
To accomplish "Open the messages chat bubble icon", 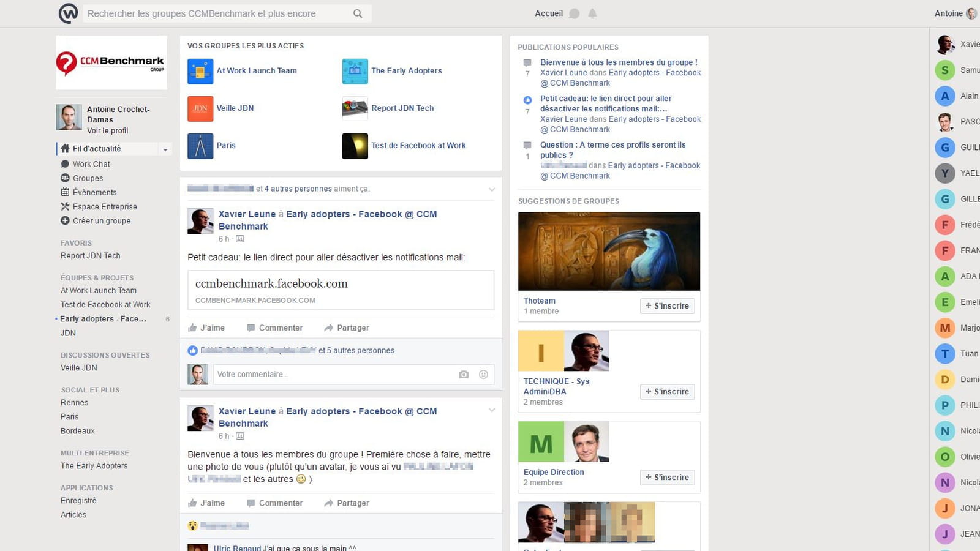I will coord(574,13).
